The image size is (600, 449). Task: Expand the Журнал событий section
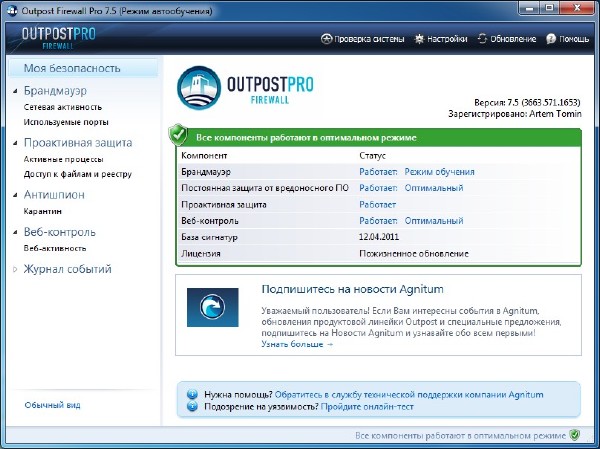(15, 270)
